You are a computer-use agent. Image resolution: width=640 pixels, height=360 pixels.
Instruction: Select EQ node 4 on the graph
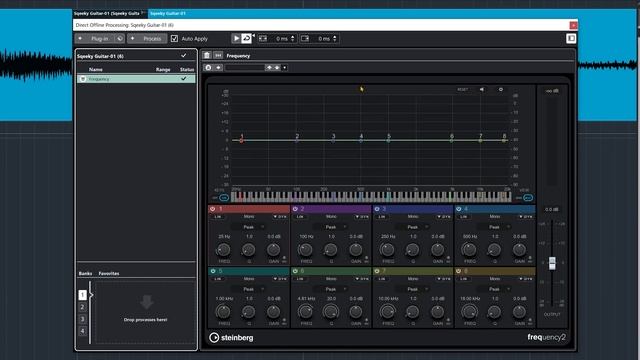pyautogui.click(x=361, y=140)
